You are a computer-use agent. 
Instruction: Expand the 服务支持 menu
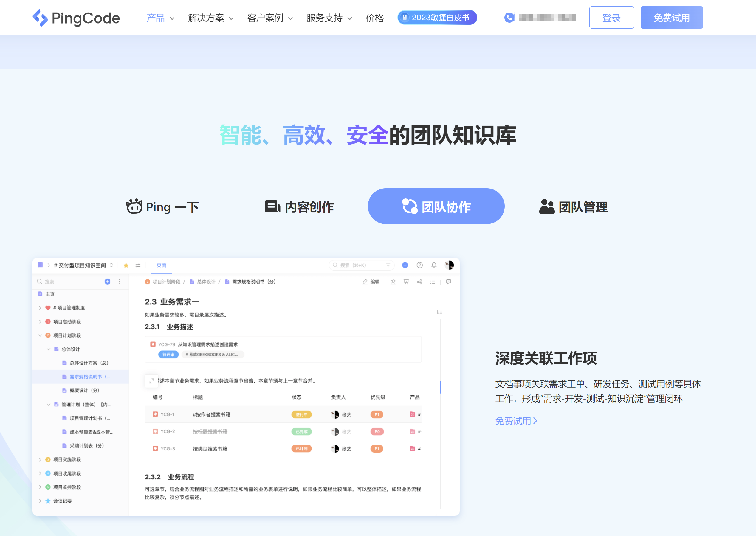coord(329,18)
